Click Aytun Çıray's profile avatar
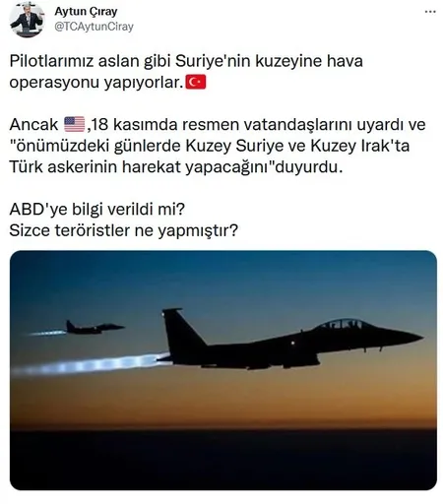The width and height of the screenshot is (443, 504). coord(27,21)
